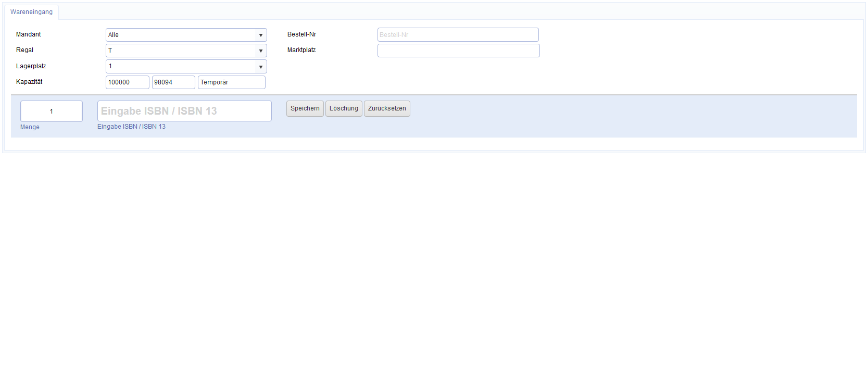Screen dimensions: 868x384
Task: Click the Menge label under quantity box
Action: 30,127
